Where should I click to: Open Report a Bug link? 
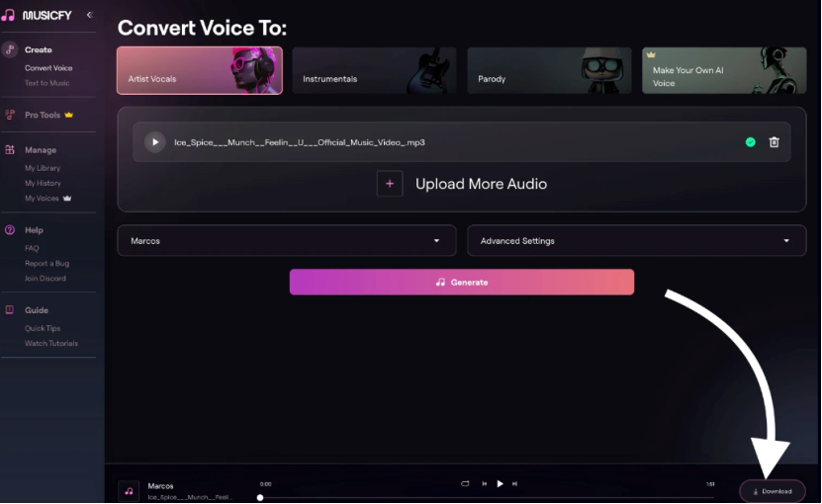tap(46, 264)
